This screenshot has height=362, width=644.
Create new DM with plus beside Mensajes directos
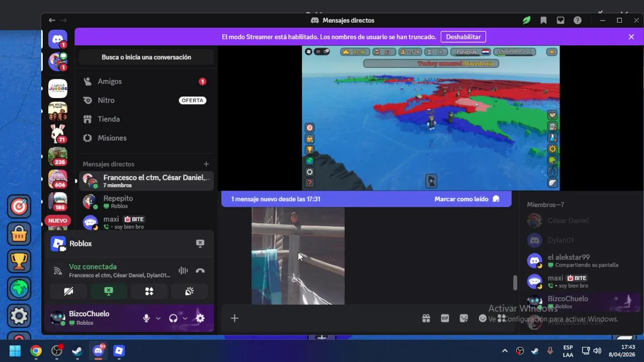click(206, 164)
